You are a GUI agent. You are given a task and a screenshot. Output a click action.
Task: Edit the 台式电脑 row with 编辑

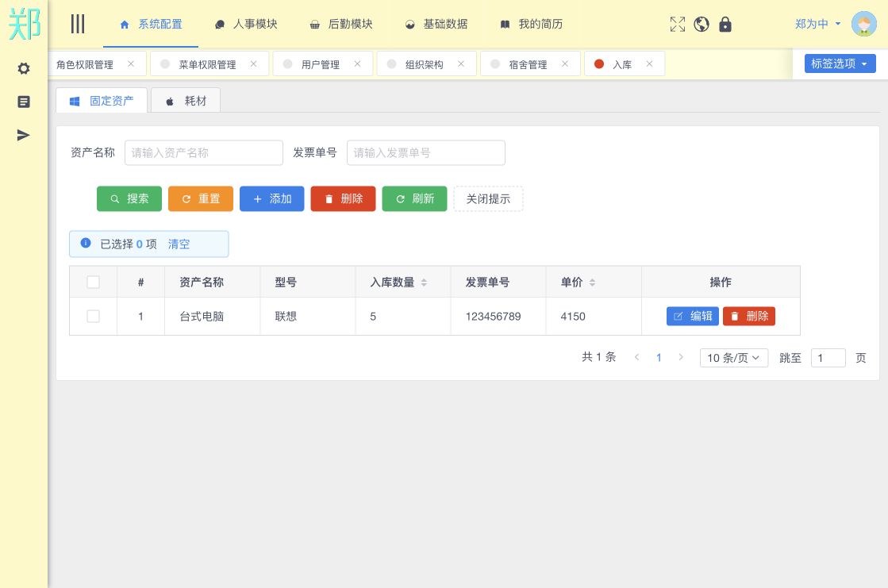(x=693, y=316)
